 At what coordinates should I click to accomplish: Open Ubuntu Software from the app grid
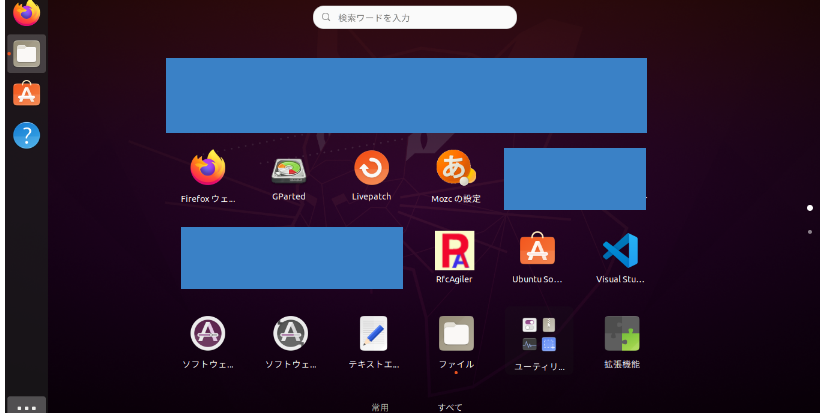click(x=537, y=248)
